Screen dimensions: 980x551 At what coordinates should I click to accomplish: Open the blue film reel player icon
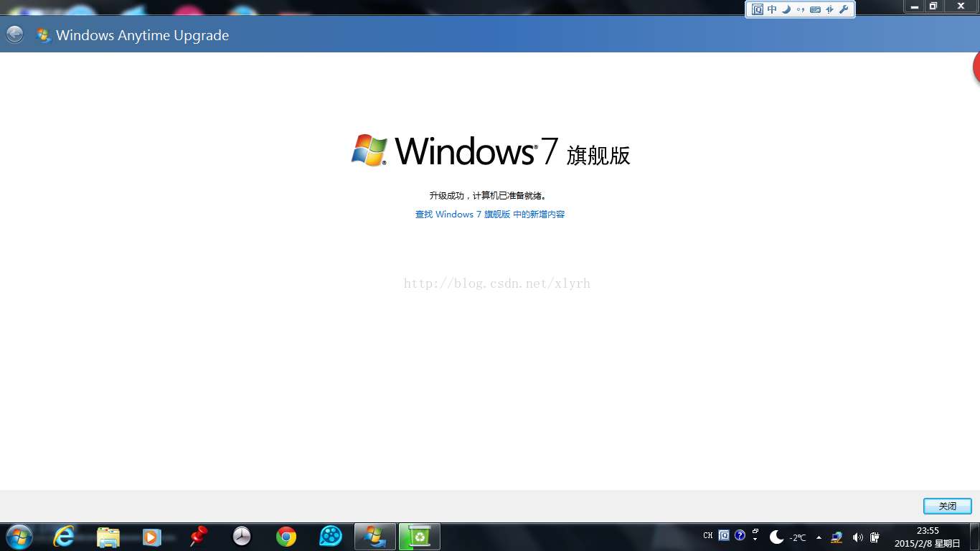[x=331, y=536]
